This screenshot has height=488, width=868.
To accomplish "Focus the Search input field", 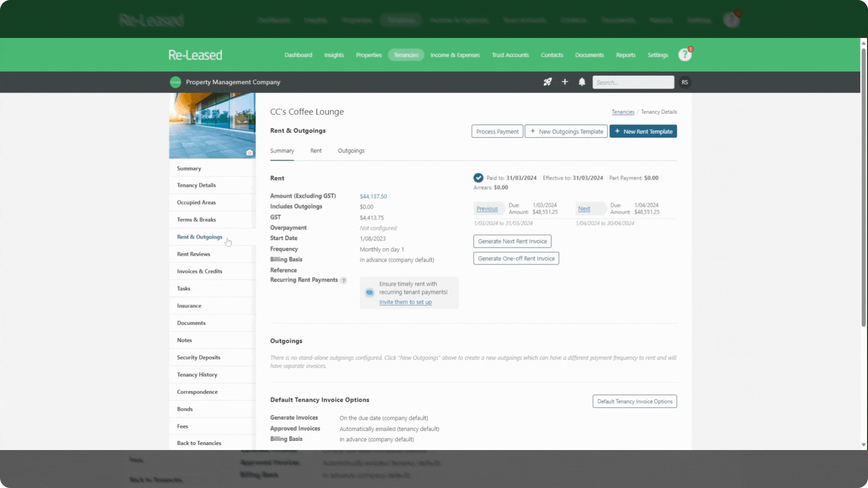I will click(x=633, y=82).
